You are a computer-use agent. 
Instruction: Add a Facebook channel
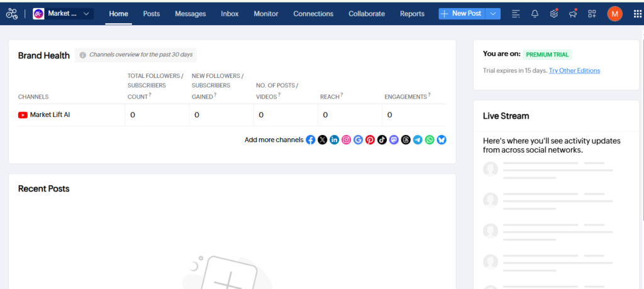pos(311,140)
